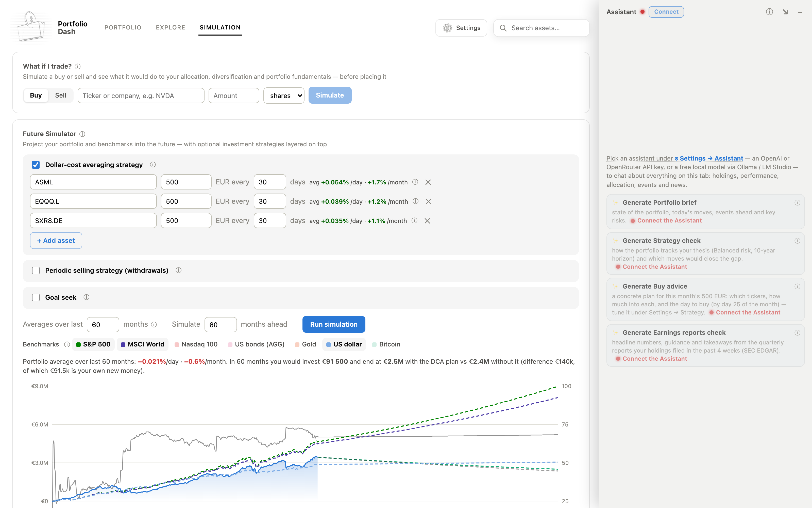Image resolution: width=812 pixels, height=508 pixels.
Task: Toggle the S&P 500 benchmark
Action: click(x=93, y=344)
